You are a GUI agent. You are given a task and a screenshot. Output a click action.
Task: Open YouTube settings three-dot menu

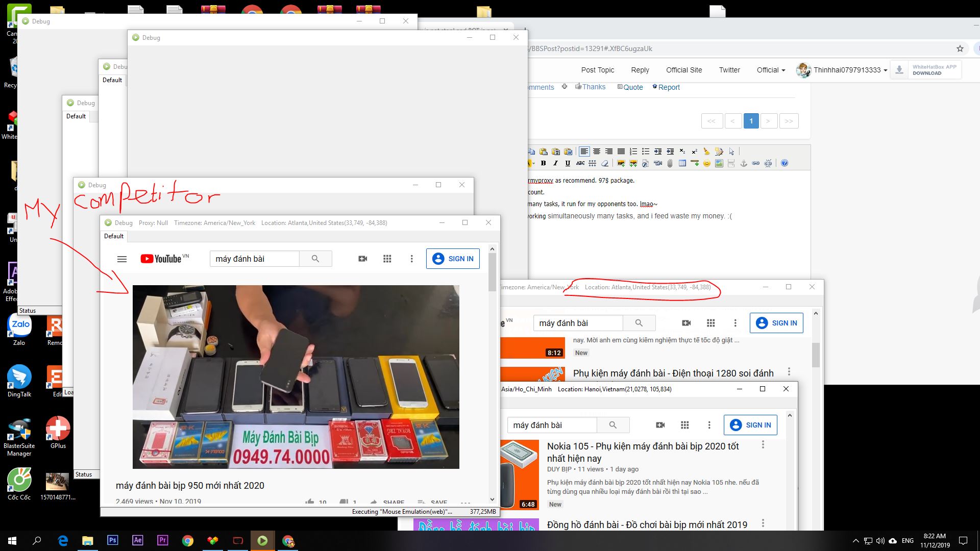[x=412, y=259]
